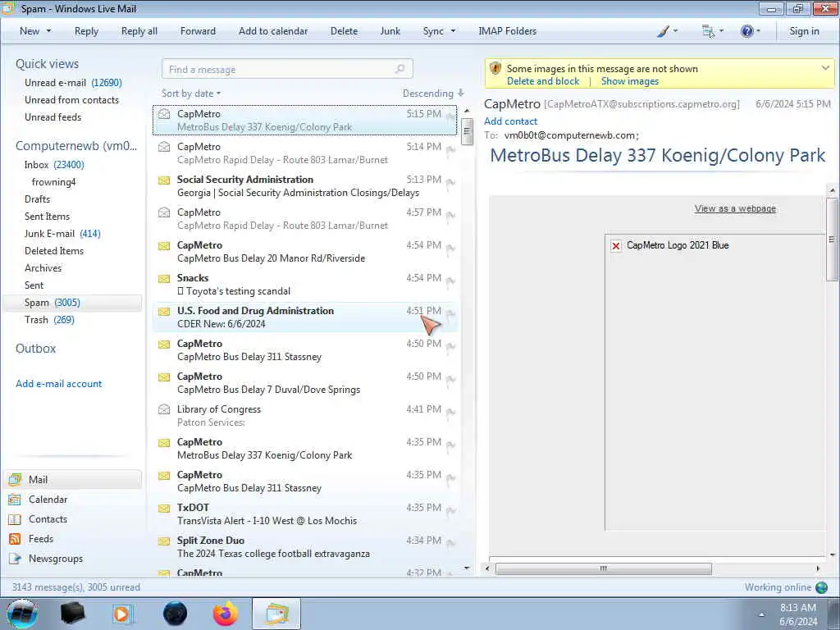Select the Inbox folder
Viewport: 840px width, 630px height.
tap(53, 164)
